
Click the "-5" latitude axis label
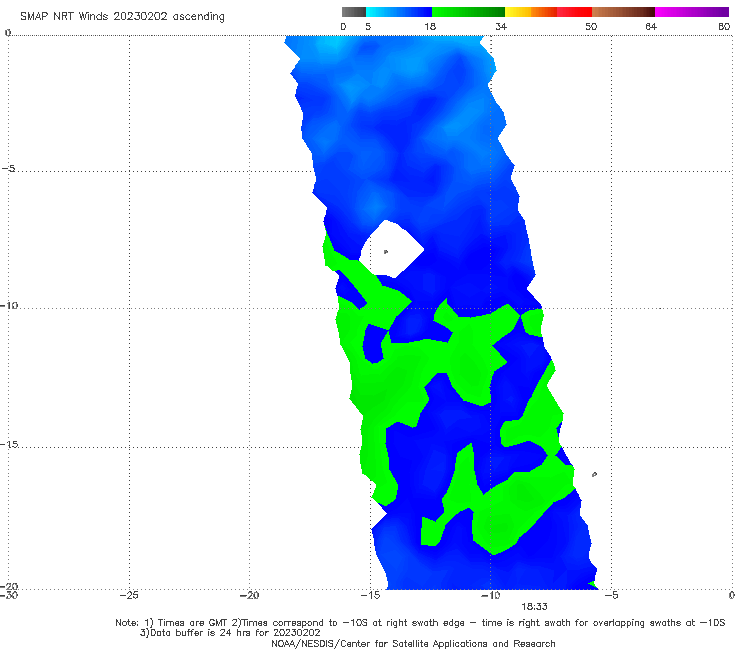[8, 169]
